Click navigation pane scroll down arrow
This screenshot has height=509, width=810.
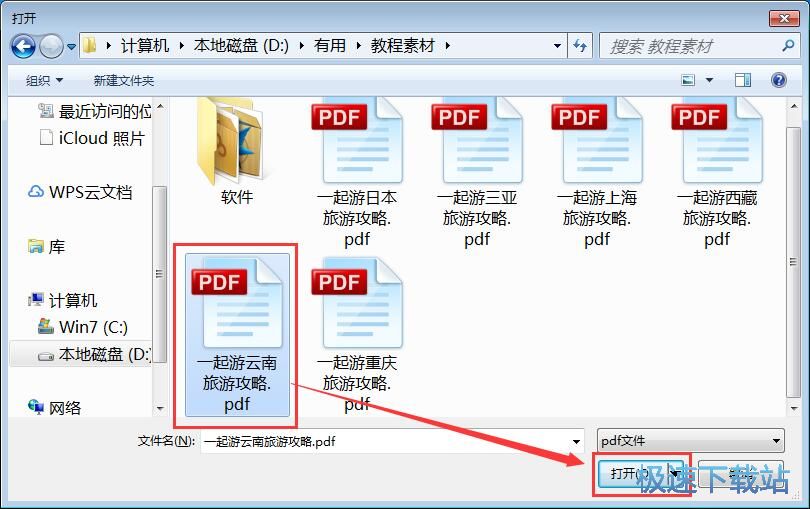pos(160,408)
